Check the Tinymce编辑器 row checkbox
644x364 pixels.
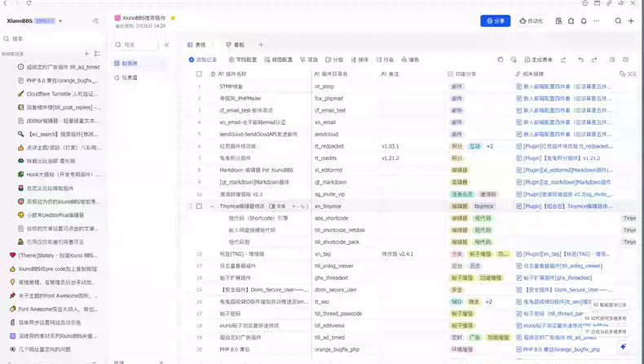(x=199, y=206)
